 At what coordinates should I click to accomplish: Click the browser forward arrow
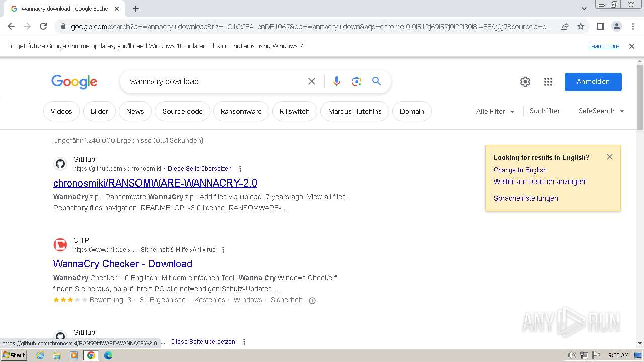tap(27, 26)
